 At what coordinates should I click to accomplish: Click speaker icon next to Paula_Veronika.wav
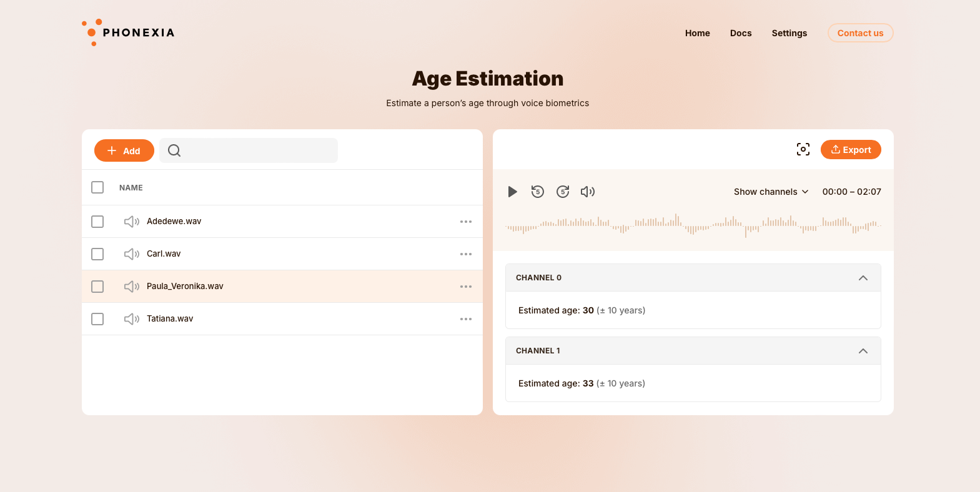[132, 287]
